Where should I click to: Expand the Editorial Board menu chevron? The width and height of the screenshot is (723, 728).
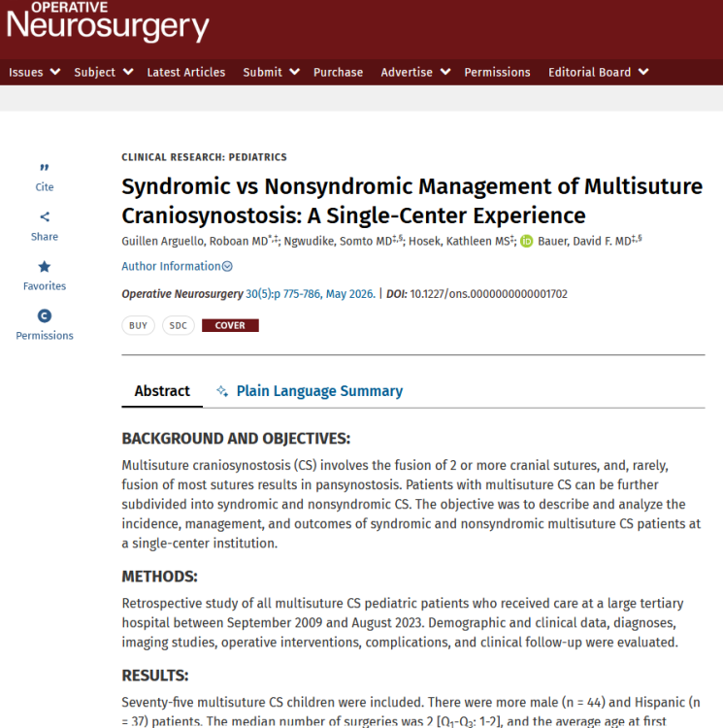tap(643, 72)
